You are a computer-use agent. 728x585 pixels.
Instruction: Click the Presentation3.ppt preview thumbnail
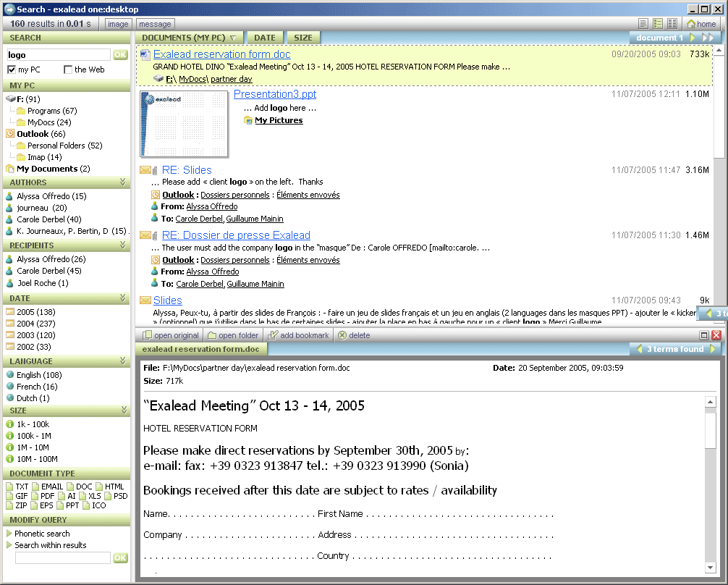pyautogui.click(x=183, y=125)
